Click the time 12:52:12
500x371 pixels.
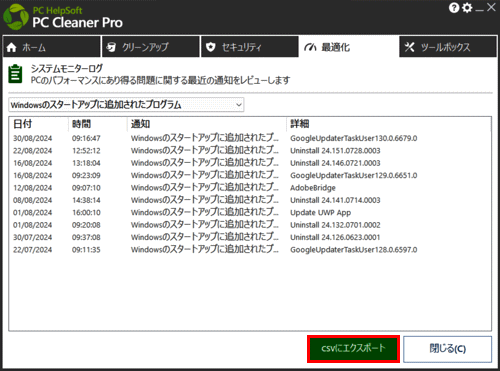pos(86,151)
